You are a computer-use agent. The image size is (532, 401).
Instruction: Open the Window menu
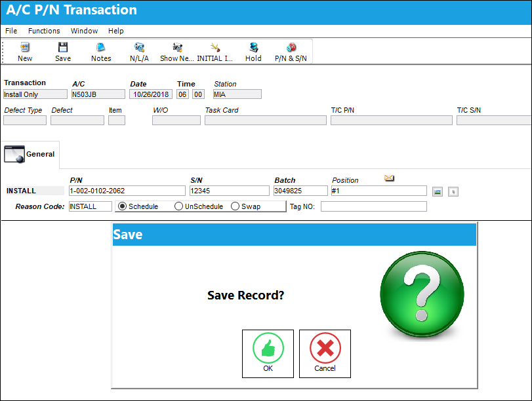[84, 31]
